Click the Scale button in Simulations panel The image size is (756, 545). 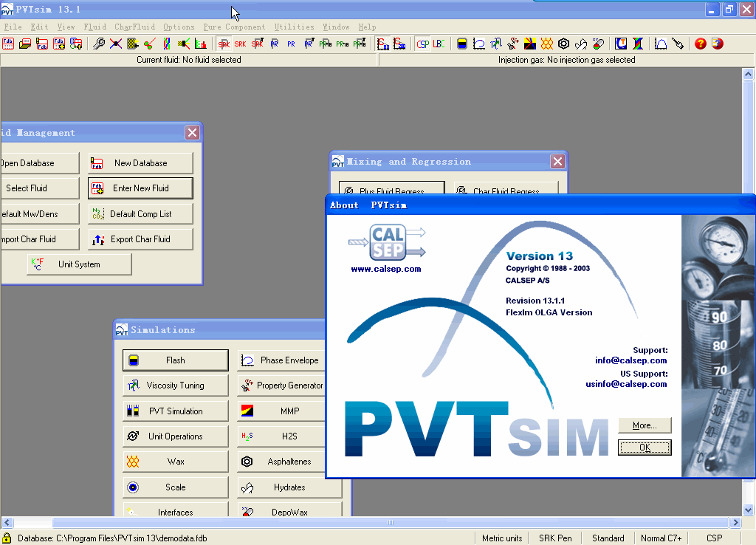pyautogui.click(x=176, y=487)
